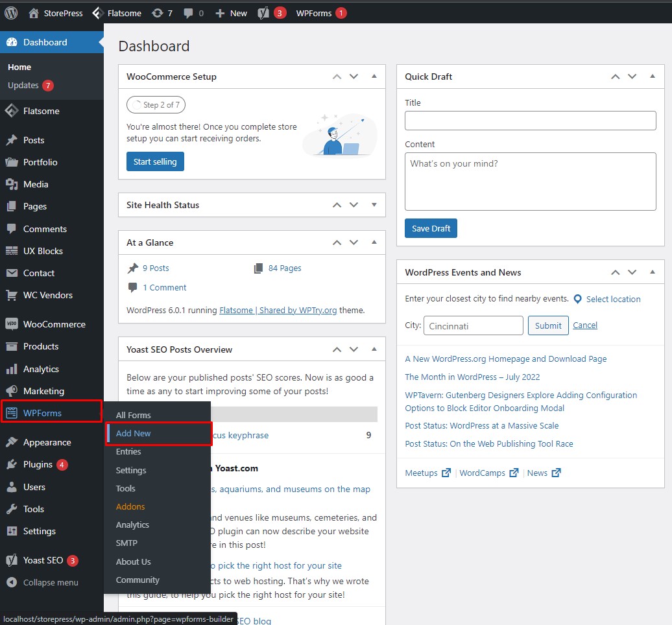Cancel the city location entry
Screen dimensions: 672x625
[x=585, y=325]
